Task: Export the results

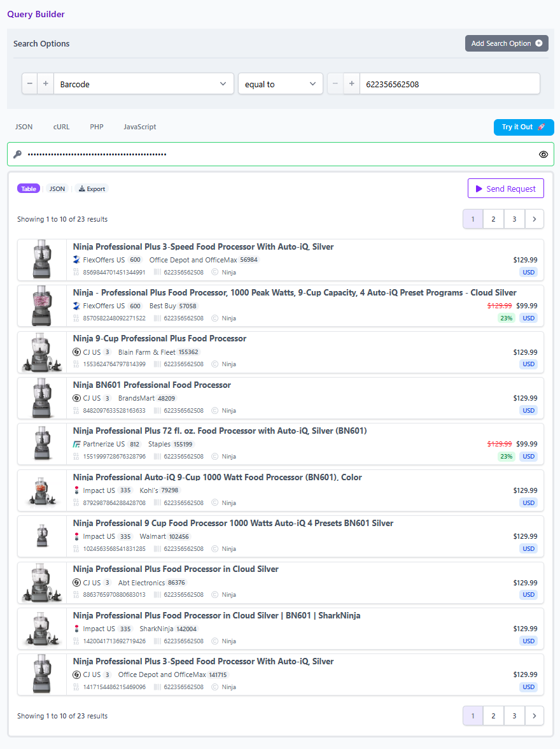Action: click(92, 189)
